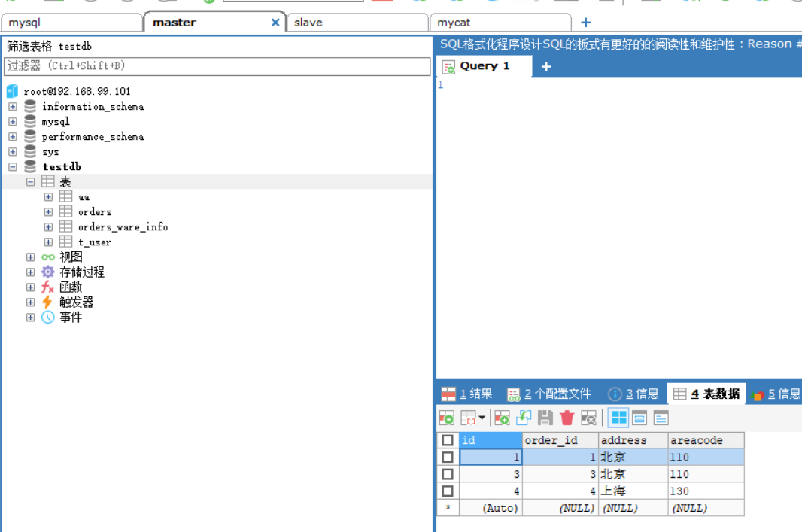Click the t_user table icon
Image resolution: width=802 pixels, height=532 pixels.
coord(66,242)
